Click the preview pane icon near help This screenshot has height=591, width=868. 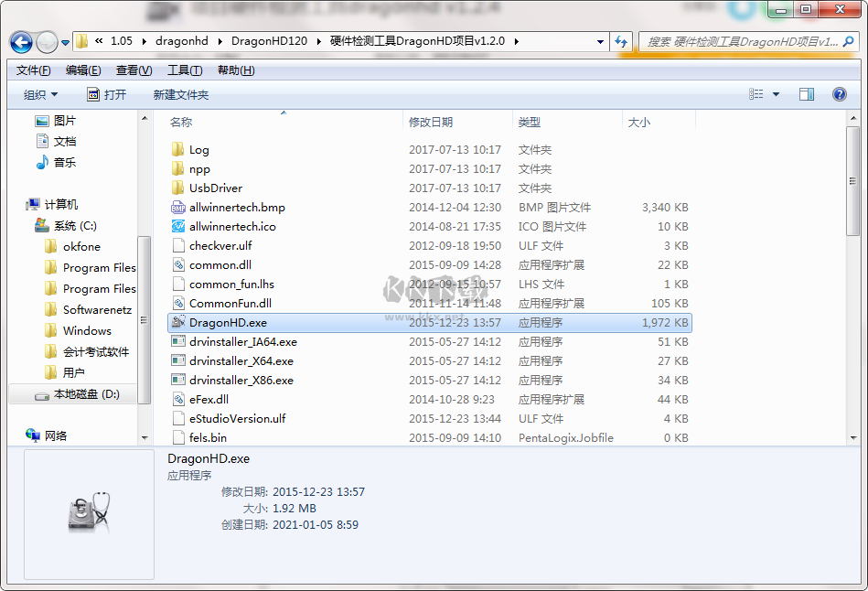809,93
